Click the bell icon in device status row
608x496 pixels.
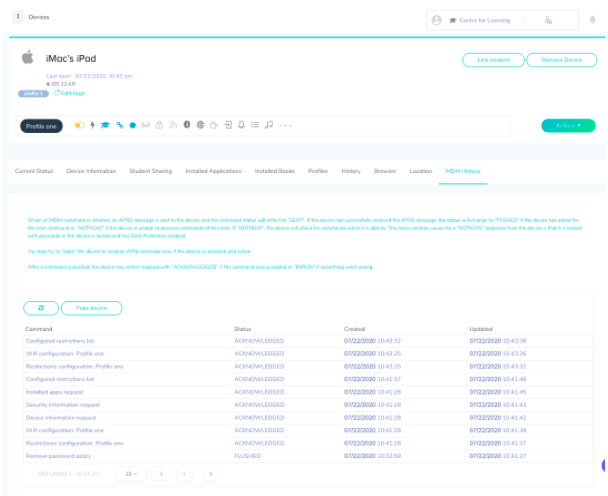(x=241, y=124)
